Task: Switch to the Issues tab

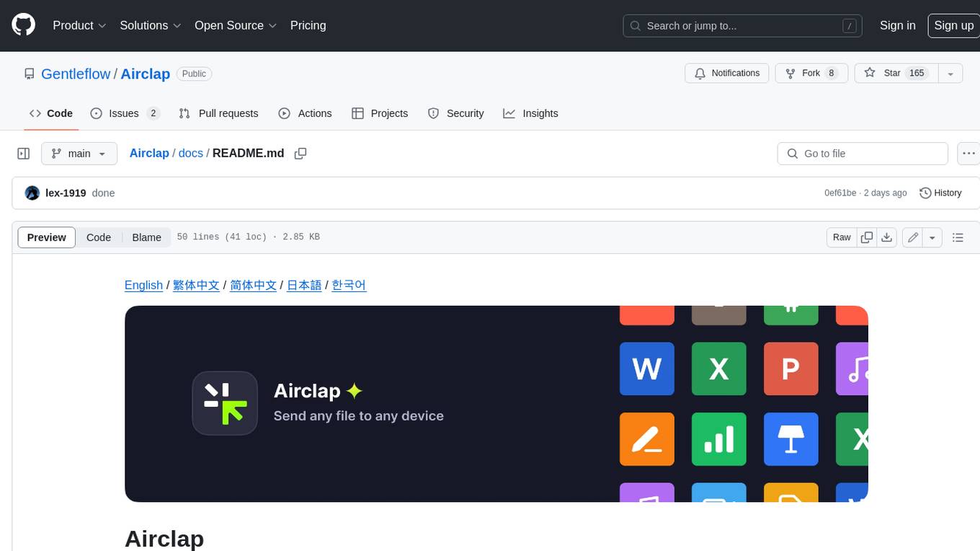Action: pos(125,113)
